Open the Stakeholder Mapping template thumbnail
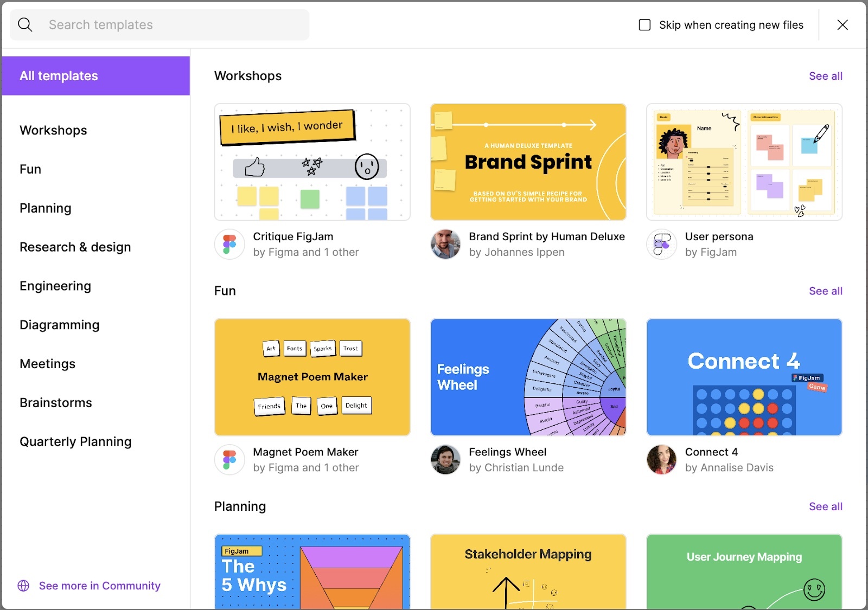868x610 pixels. (x=528, y=572)
